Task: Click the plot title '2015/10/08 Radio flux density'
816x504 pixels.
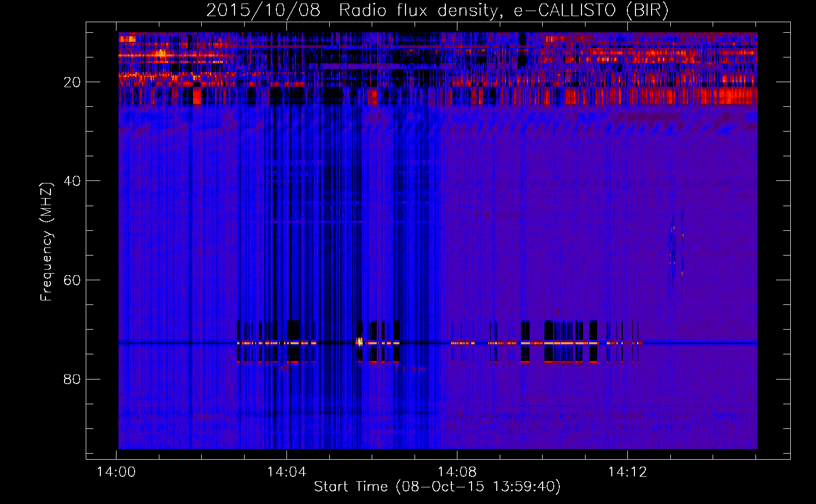Action: coord(437,10)
